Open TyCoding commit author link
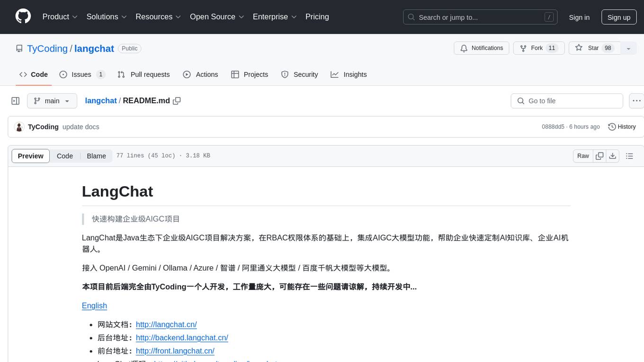The width and height of the screenshot is (644, 362). (43, 127)
